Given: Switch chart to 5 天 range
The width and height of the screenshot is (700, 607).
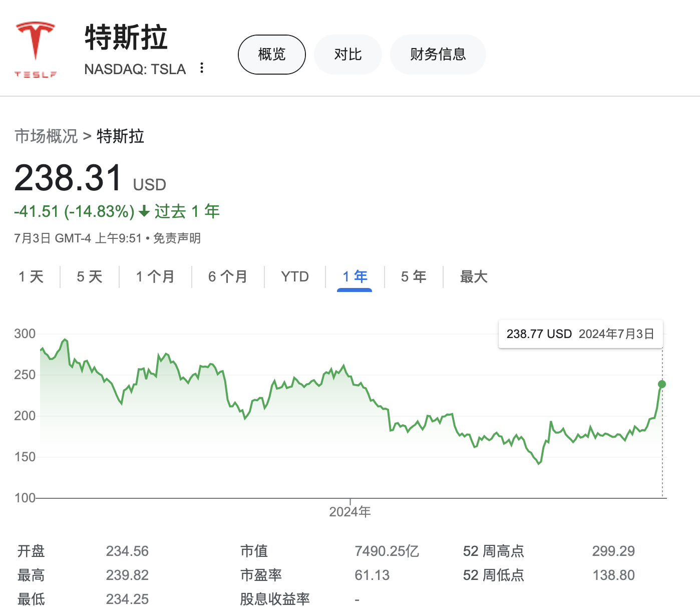Looking at the screenshot, I should tap(90, 277).
